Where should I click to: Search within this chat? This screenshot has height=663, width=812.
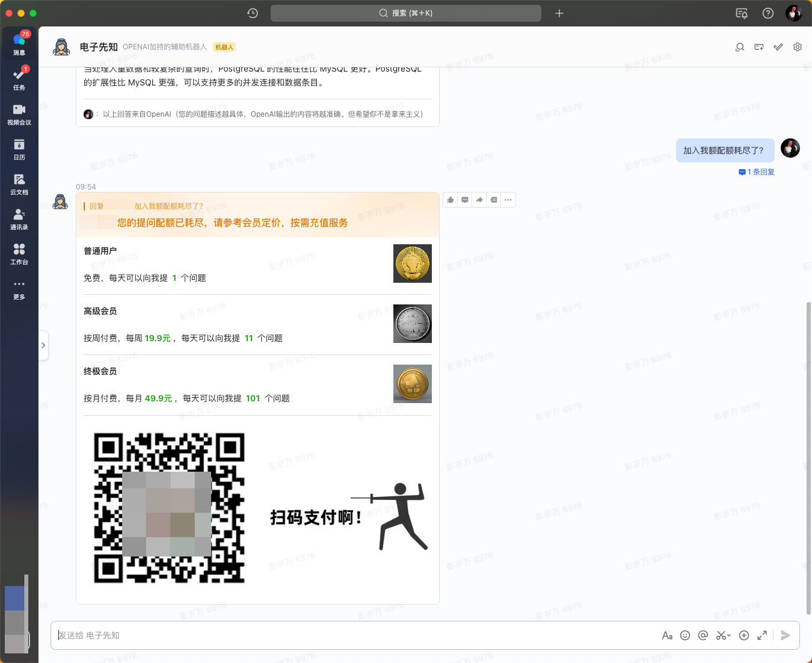pos(740,47)
